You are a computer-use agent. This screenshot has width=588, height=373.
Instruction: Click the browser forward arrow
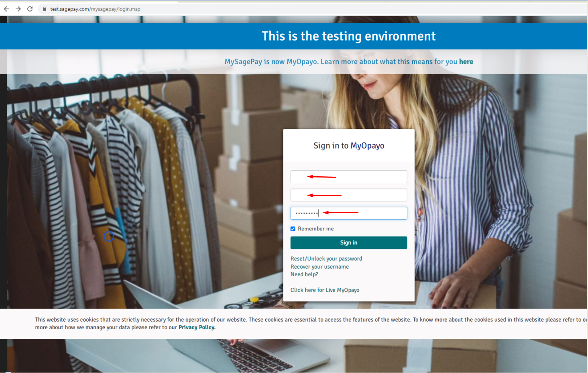point(18,9)
